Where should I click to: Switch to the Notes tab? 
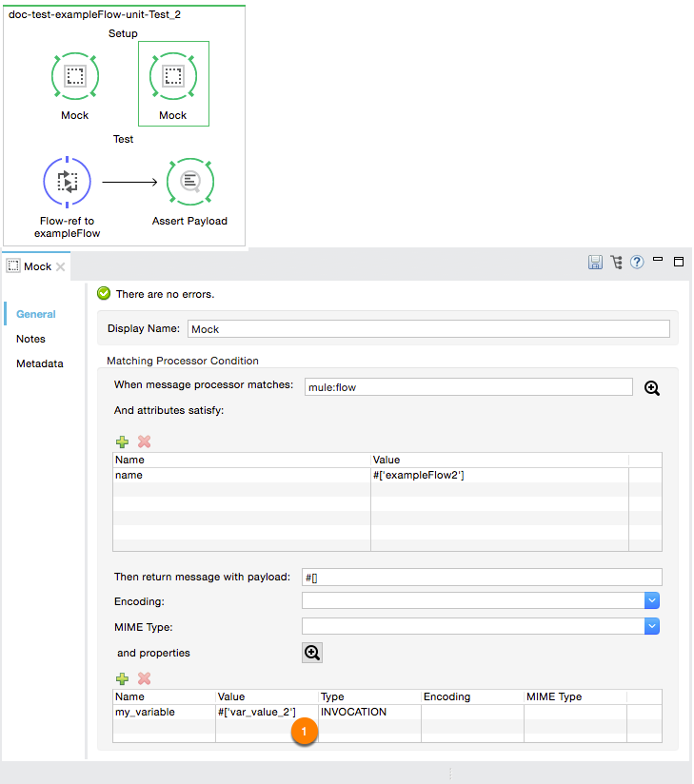click(x=30, y=339)
